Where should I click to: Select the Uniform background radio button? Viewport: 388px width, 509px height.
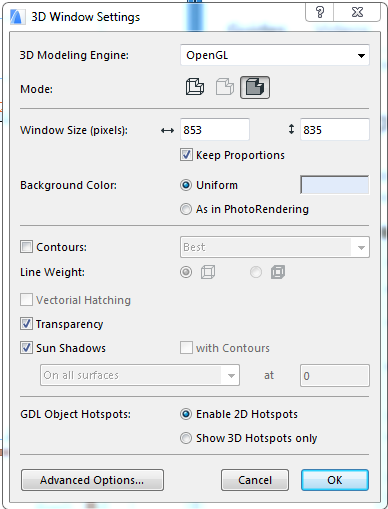186,185
